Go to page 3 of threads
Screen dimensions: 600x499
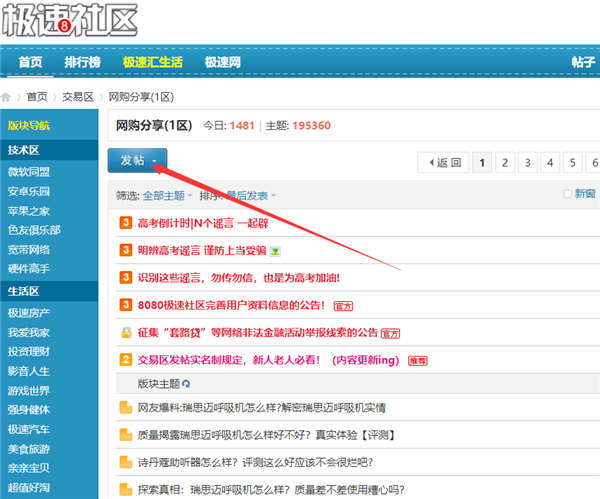coord(528,162)
